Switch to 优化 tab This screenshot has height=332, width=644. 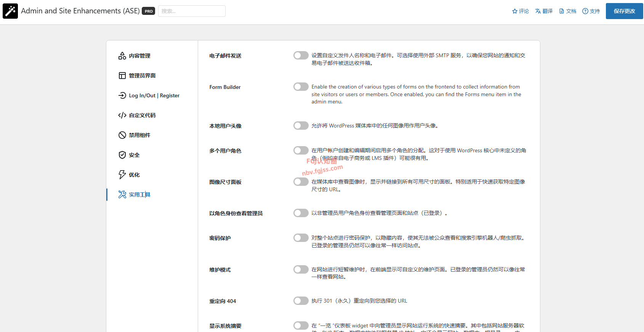click(152, 175)
